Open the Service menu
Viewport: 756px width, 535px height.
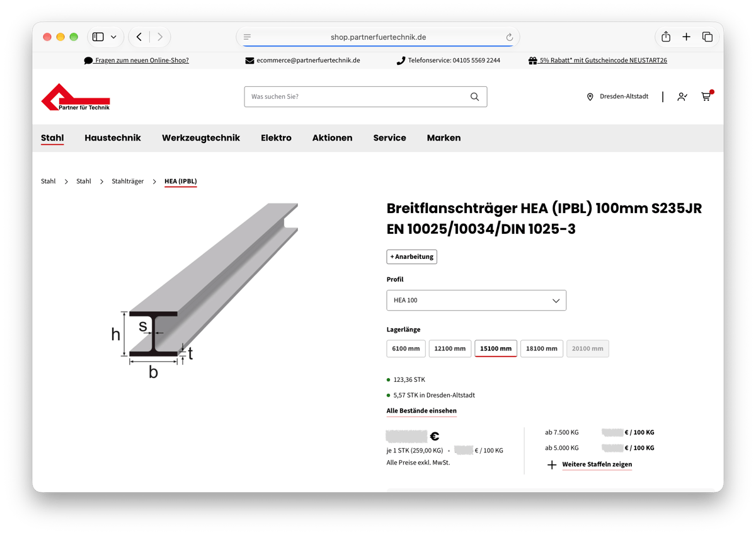[x=389, y=138]
